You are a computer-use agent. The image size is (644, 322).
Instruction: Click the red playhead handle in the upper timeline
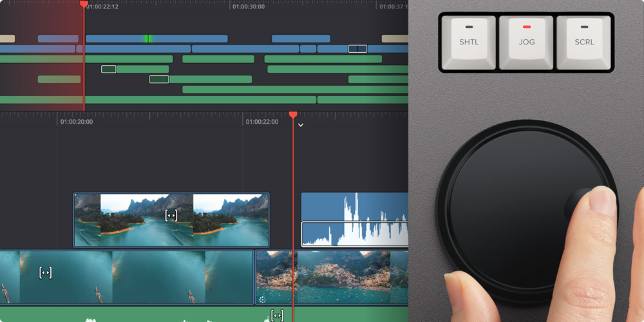(x=84, y=5)
